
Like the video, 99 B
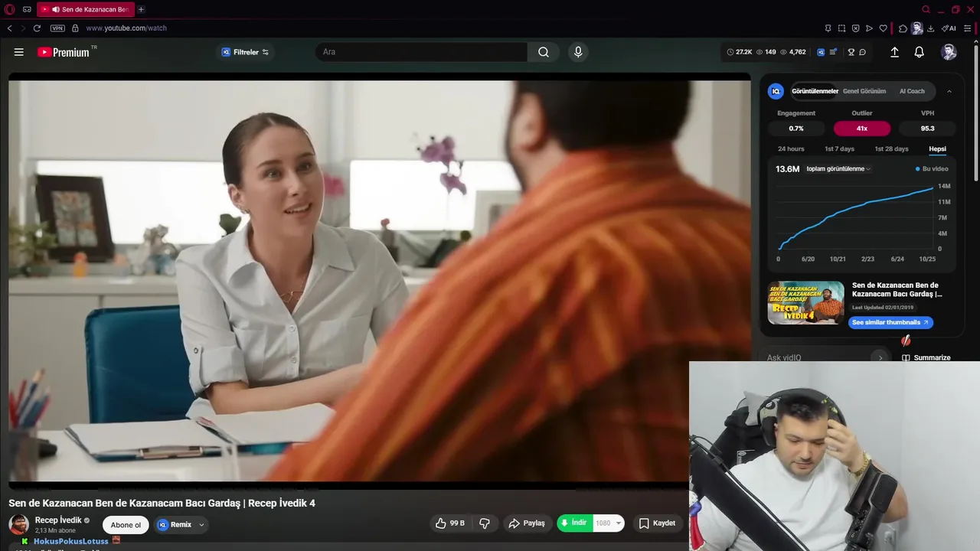click(450, 523)
